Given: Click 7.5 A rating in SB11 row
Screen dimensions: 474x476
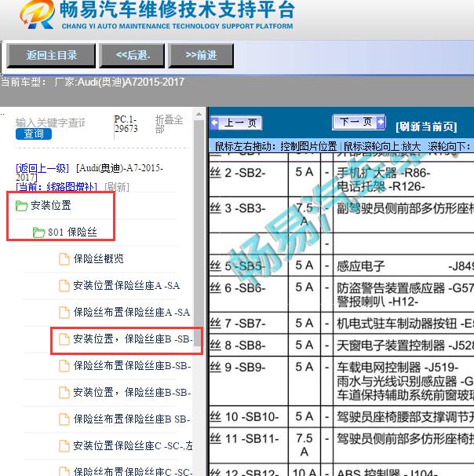Looking at the screenshot, I should [x=304, y=445].
